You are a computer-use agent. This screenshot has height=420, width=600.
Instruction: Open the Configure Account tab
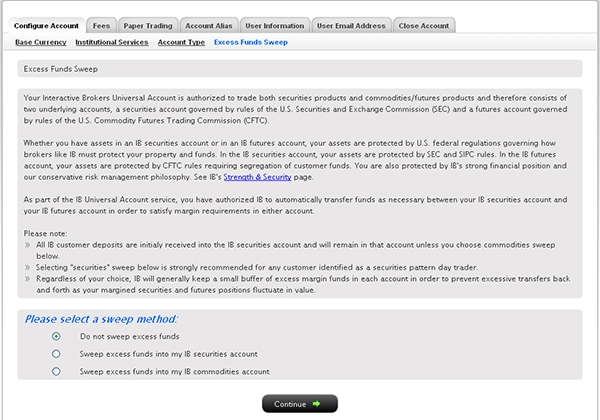(x=46, y=26)
